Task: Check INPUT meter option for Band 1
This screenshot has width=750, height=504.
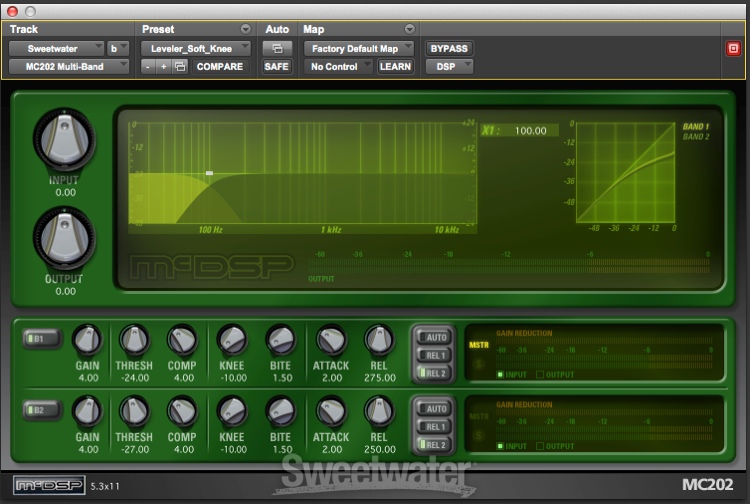Action: 500,374
